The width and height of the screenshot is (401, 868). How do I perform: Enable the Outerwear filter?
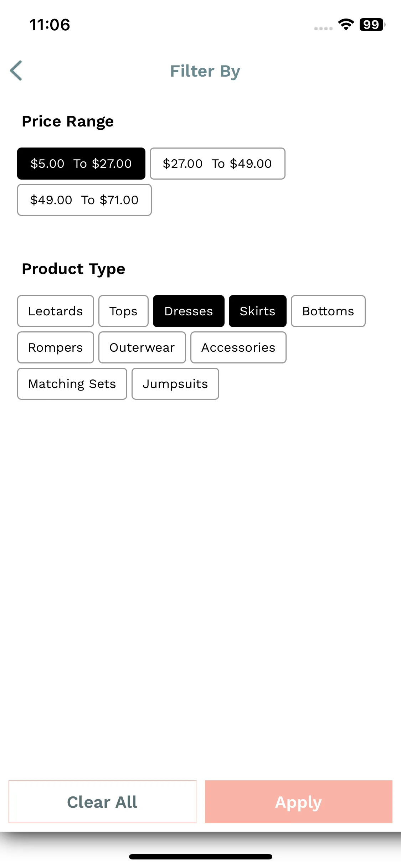[x=142, y=347]
